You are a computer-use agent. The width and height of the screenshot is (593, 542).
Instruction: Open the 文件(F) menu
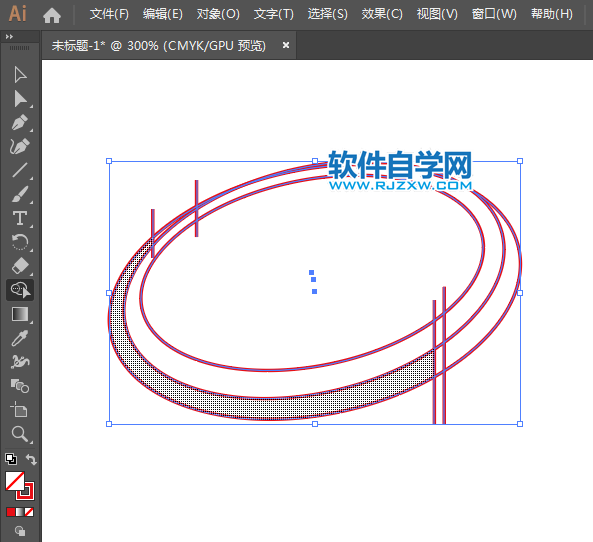109,14
